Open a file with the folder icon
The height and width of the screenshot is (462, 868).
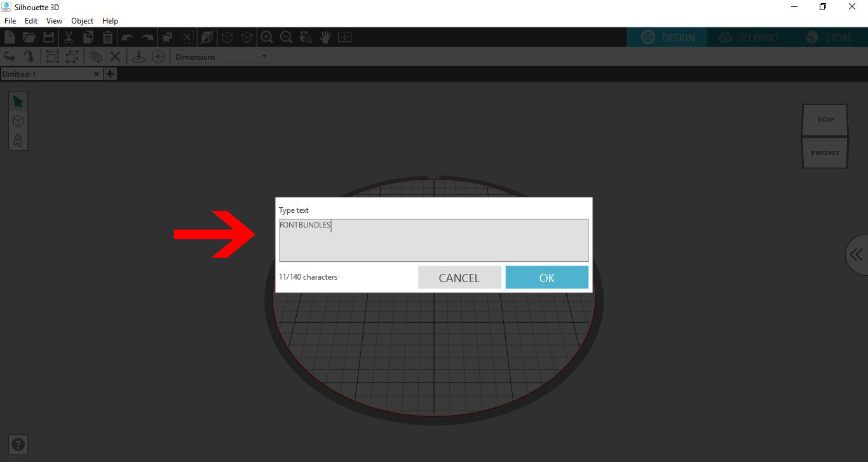29,37
